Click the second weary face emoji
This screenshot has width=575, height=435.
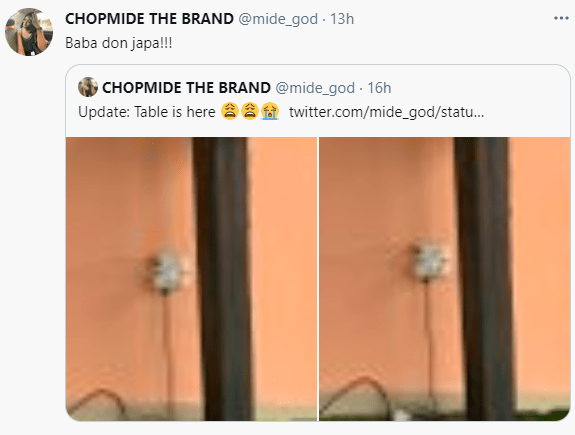click(x=250, y=111)
